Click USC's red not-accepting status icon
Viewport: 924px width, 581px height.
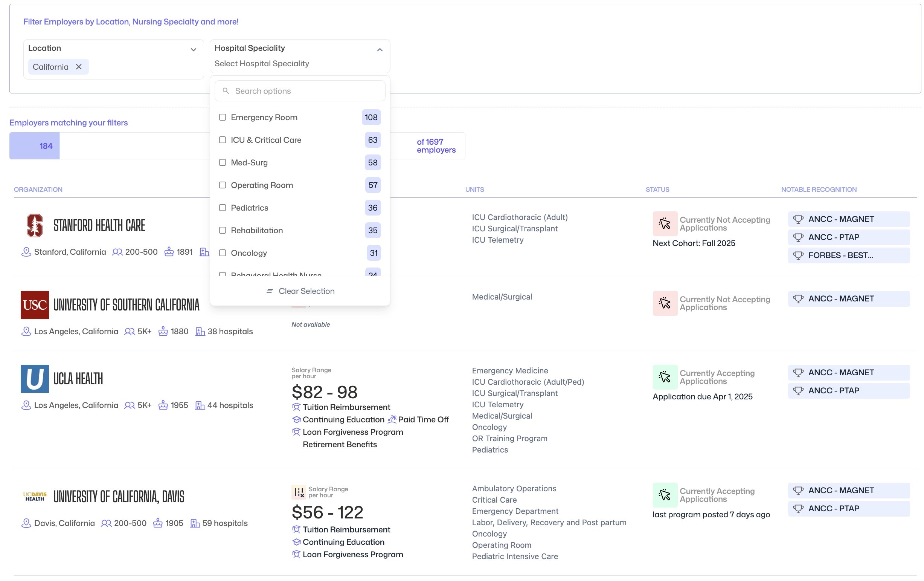click(665, 303)
